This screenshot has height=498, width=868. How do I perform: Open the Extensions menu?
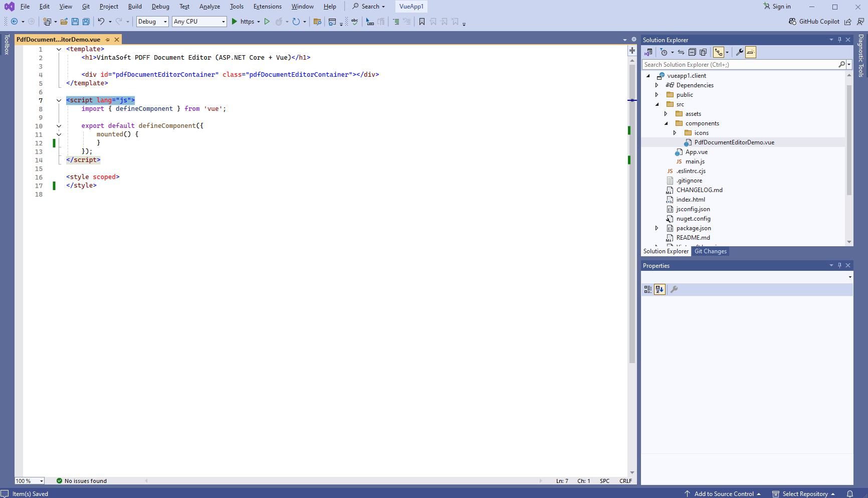tap(268, 7)
